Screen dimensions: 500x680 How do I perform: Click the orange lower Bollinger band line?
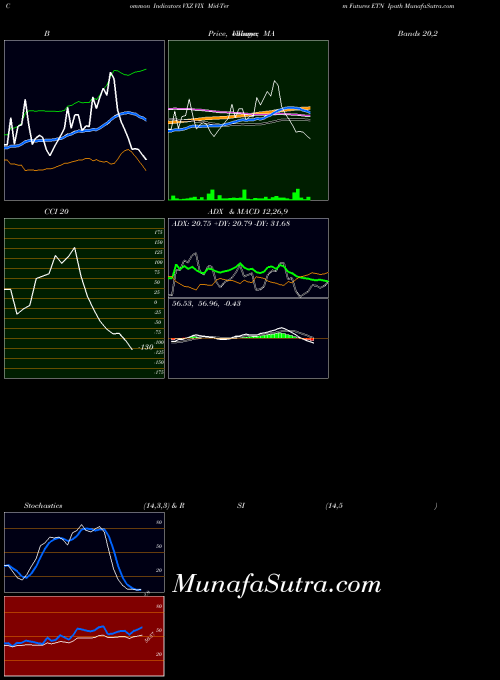[76, 161]
